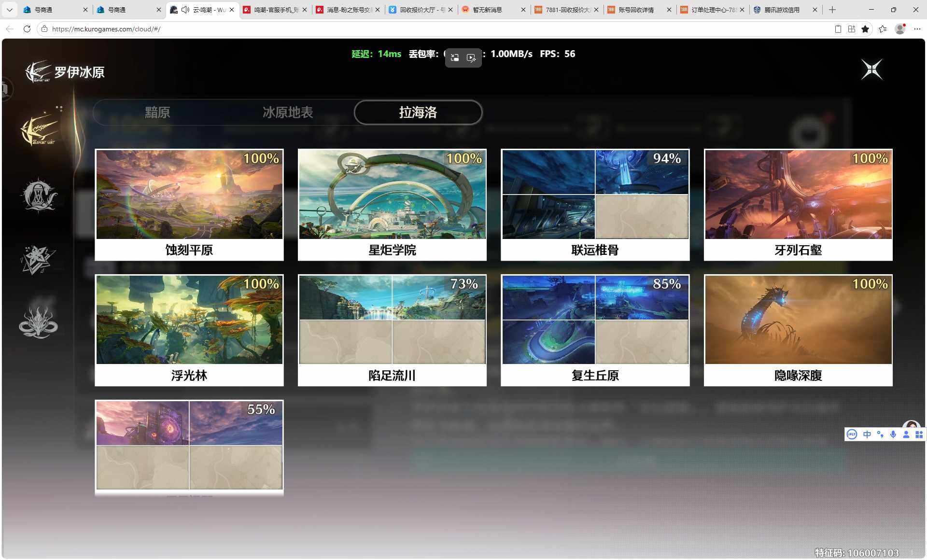This screenshot has width=927, height=560.
Task: Switch to the 冰原地表 tab
Action: pyautogui.click(x=288, y=112)
